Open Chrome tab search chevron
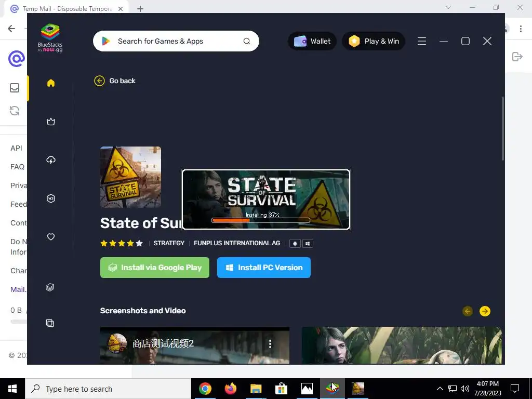The height and width of the screenshot is (399, 532). point(448,7)
